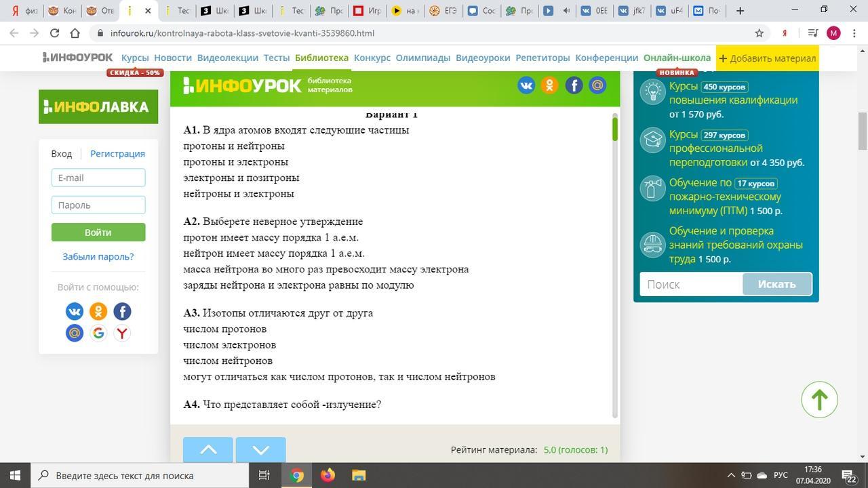This screenshot has width=868, height=488.
Task: Click the round scroll-to-top arrow button
Action: pyautogui.click(x=819, y=400)
